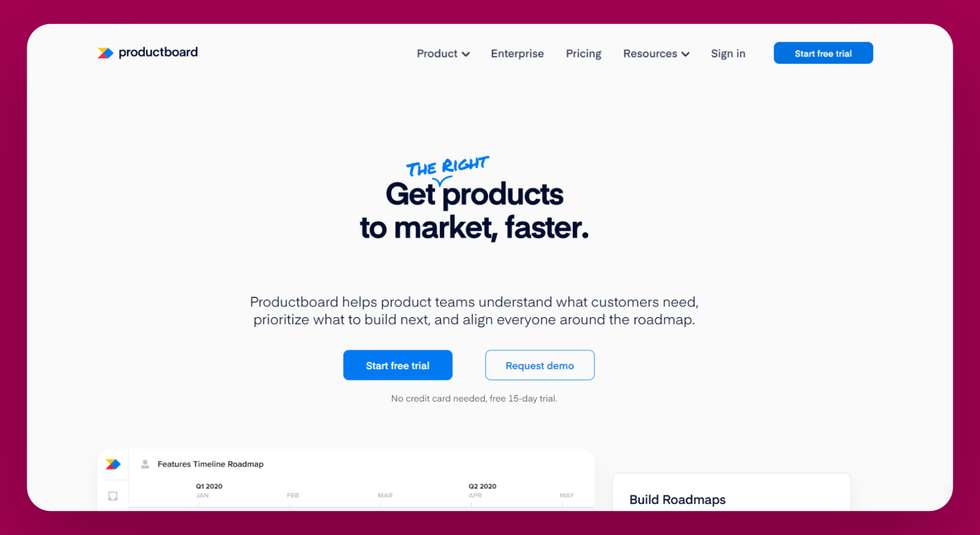
Task: Click Request demo button
Action: click(x=539, y=365)
